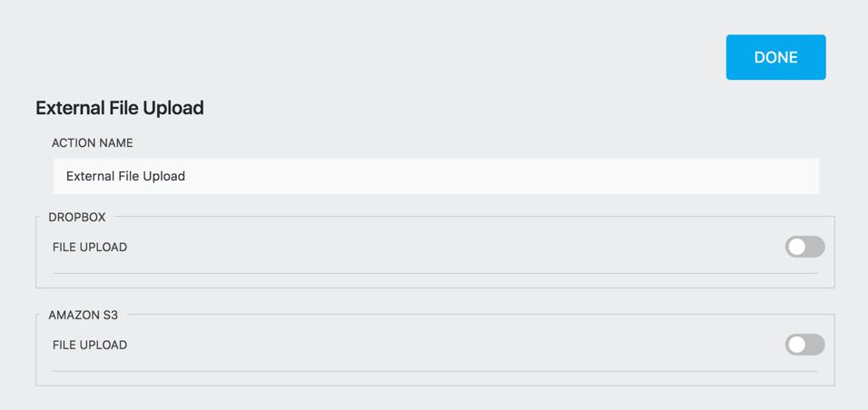The height and width of the screenshot is (410, 868).
Task: Click the DONE button
Action: [x=775, y=57]
